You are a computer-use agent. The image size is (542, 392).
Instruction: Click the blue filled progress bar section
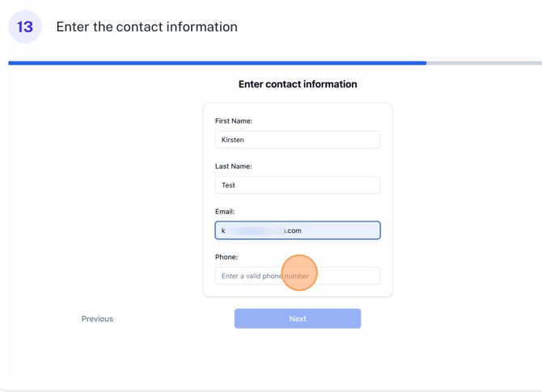[x=217, y=62]
